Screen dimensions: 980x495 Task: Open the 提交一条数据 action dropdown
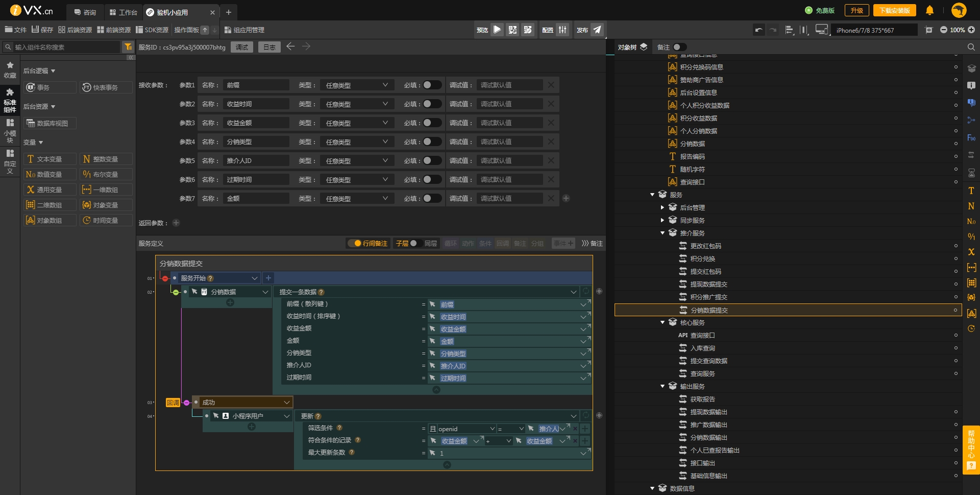[x=428, y=292]
